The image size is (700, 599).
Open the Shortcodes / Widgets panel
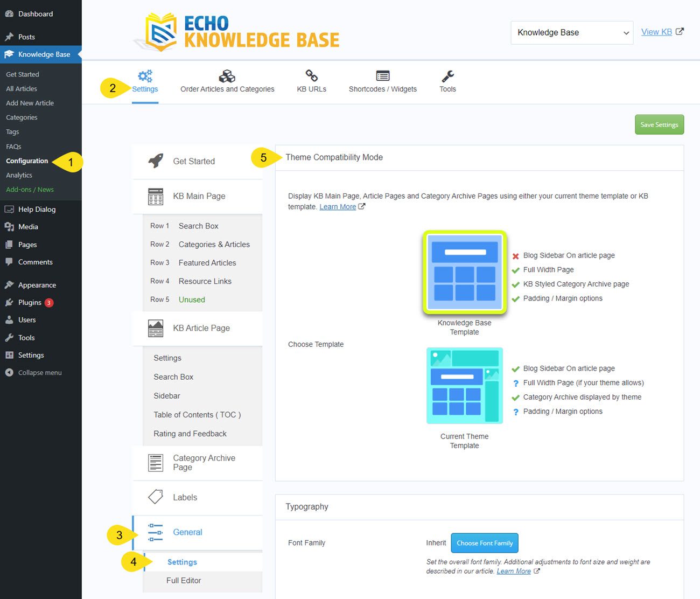pos(382,81)
